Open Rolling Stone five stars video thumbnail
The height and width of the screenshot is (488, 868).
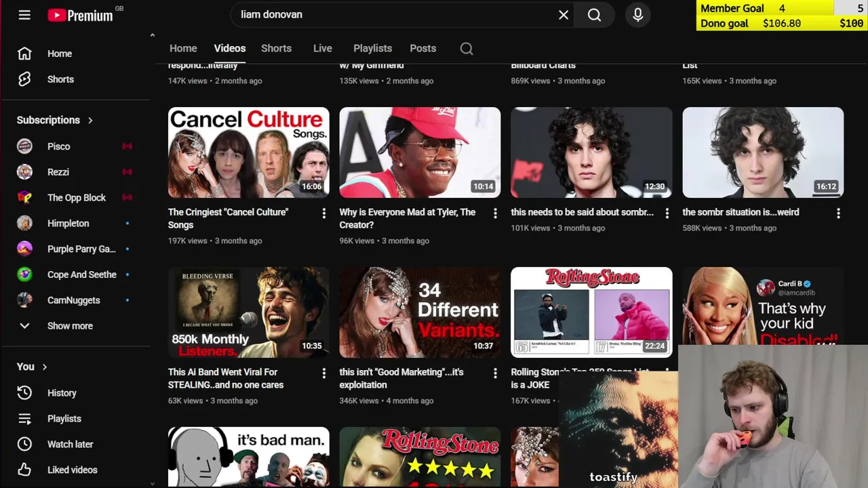coord(420,457)
